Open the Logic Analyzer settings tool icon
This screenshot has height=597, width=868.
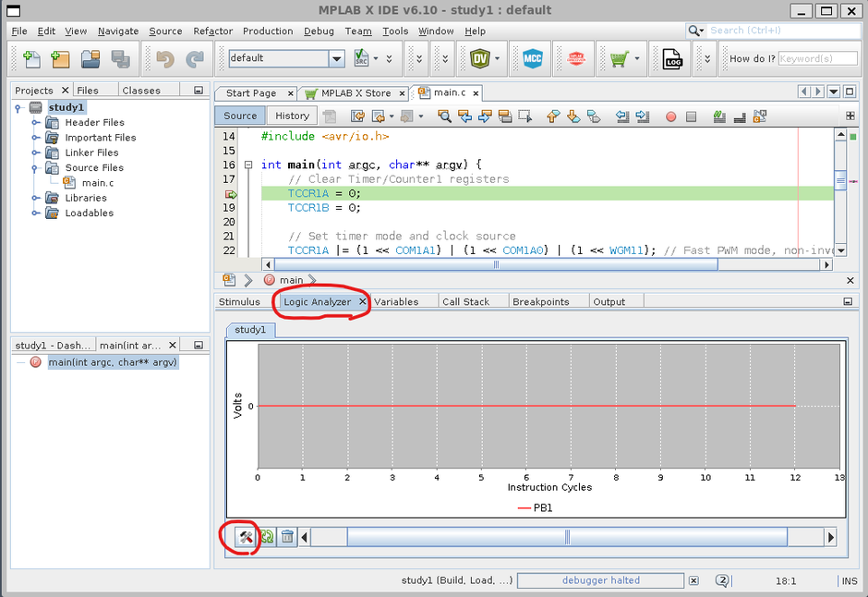[x=245, y=537]
